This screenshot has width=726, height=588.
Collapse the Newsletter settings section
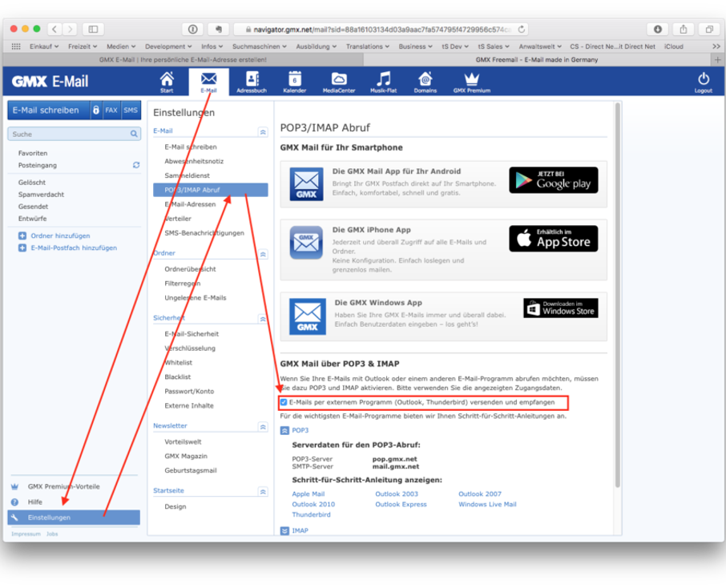coord(263,427)
